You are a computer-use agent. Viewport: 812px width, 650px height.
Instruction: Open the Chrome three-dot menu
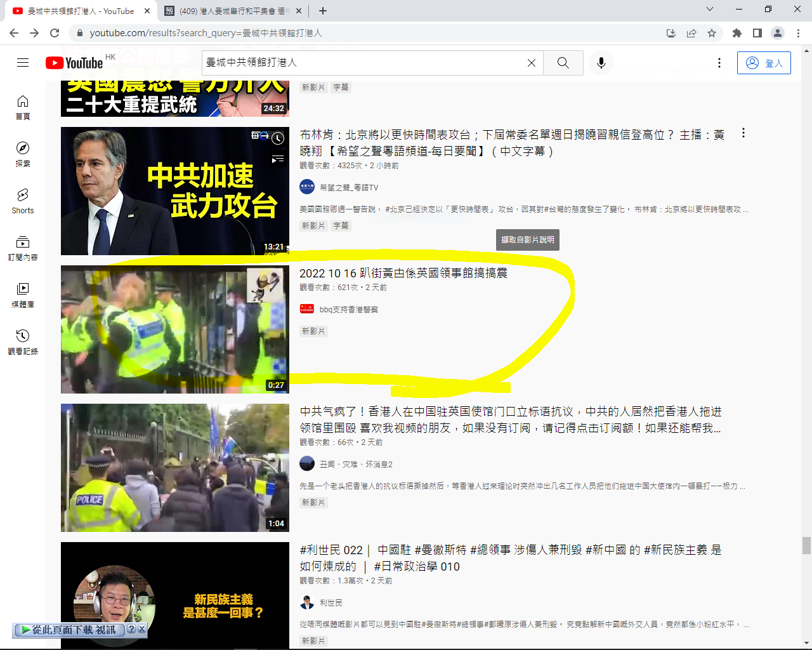pyautogui.click(x=798, y=33)
